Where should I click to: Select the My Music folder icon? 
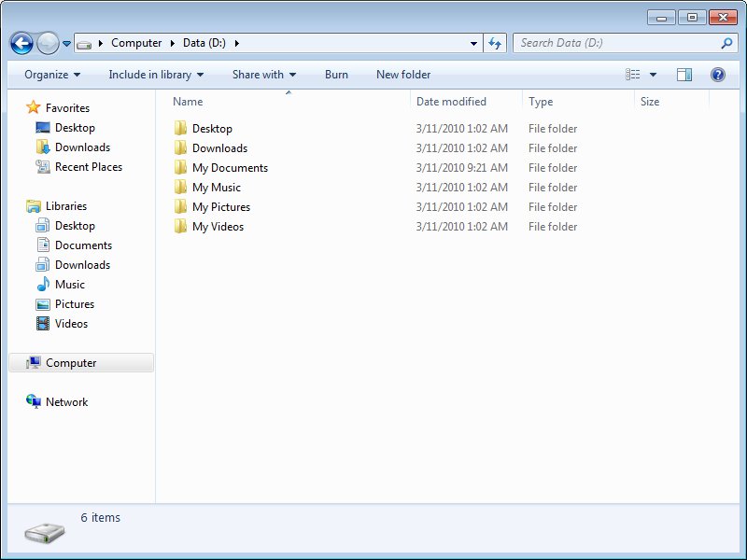pyautogui.click(x=180, y=187)
